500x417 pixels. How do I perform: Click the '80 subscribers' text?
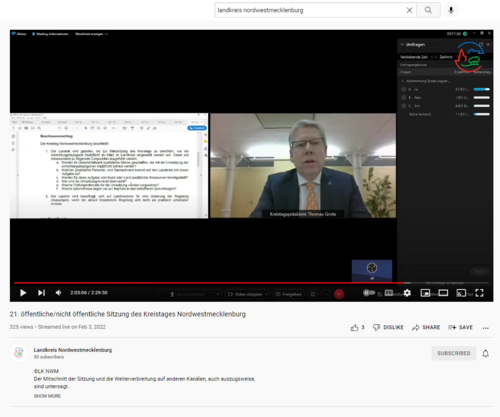49,357
